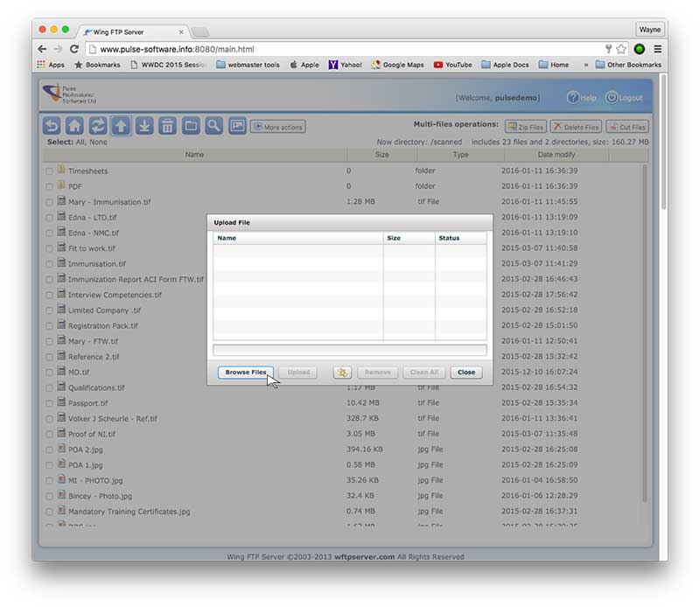Click the gold settings icon in upload dialog
Viewport: 700px width, 607px height.
pos(341,373)
